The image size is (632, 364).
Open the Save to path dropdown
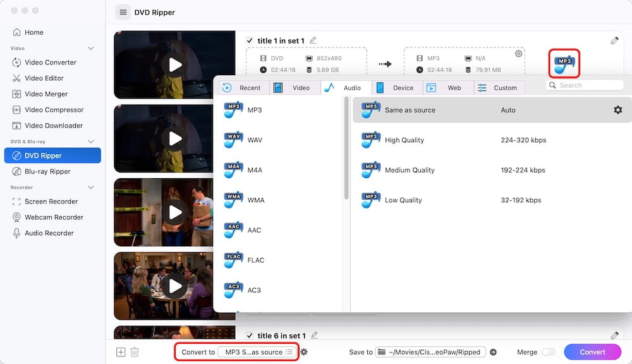pos(430,352)
